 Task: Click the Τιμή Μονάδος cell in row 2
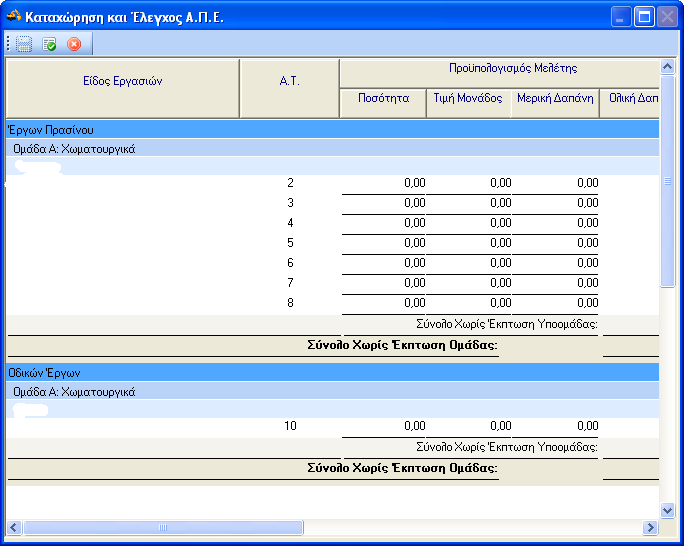(x=469, y=183)
